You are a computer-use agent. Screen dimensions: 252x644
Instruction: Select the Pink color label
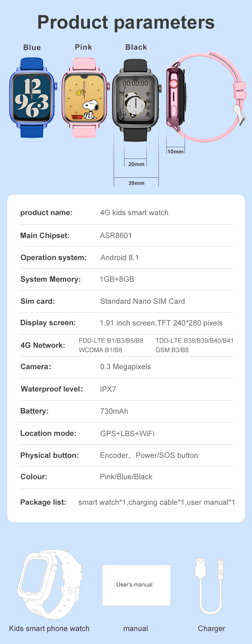83,47
